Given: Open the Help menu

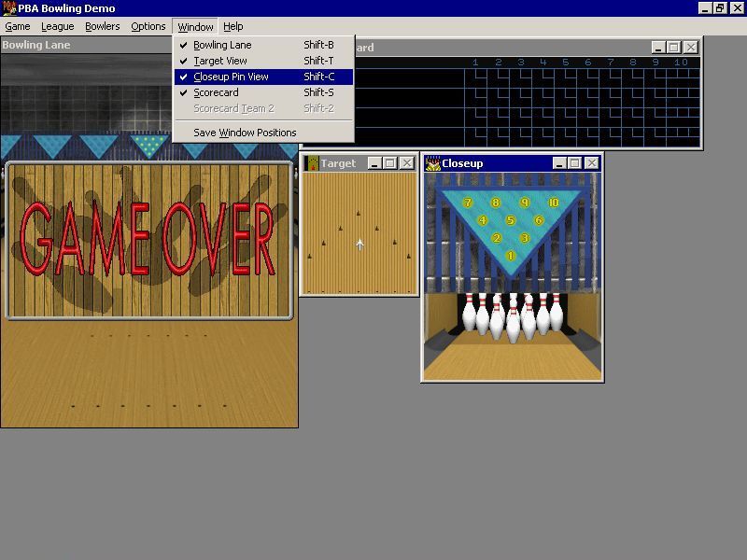Looking at the screenshot, I should click(233, 27).
